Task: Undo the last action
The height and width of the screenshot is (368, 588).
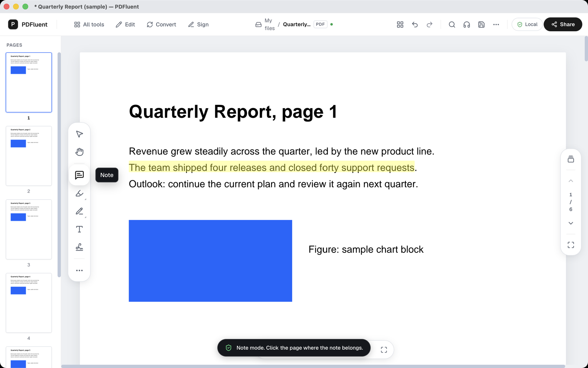Action: [x=415, y=24]
